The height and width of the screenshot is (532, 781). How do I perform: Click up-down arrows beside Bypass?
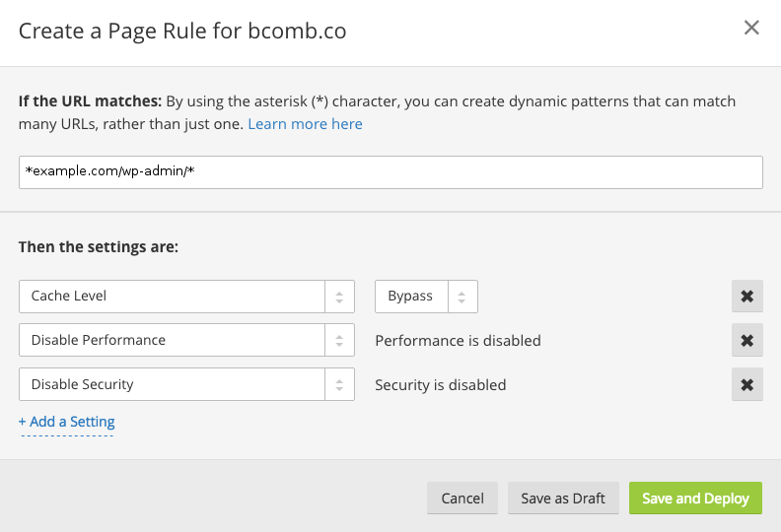coord(462,296)
